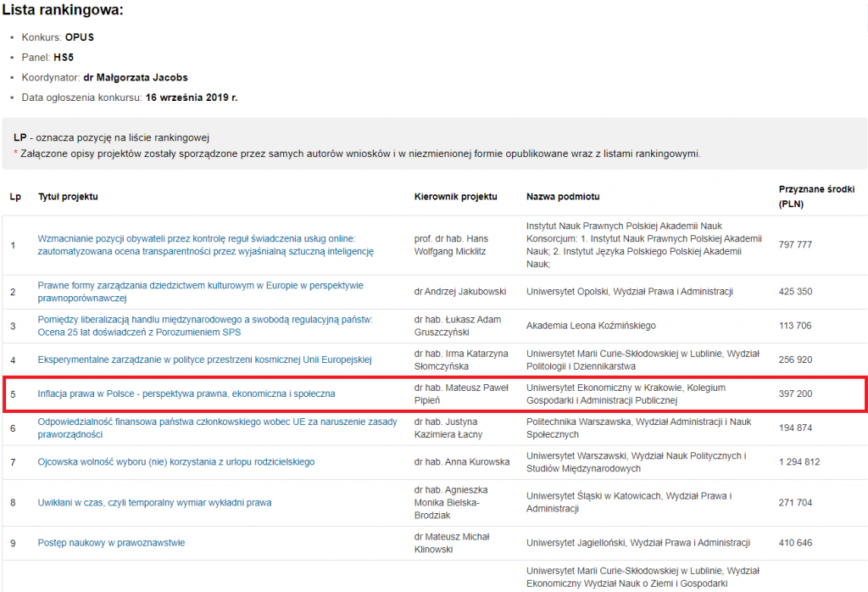Click the Nazwa podmiotu column header
Image resolution: width=868 pixels, height=592 pixels.
coord(563,197)
